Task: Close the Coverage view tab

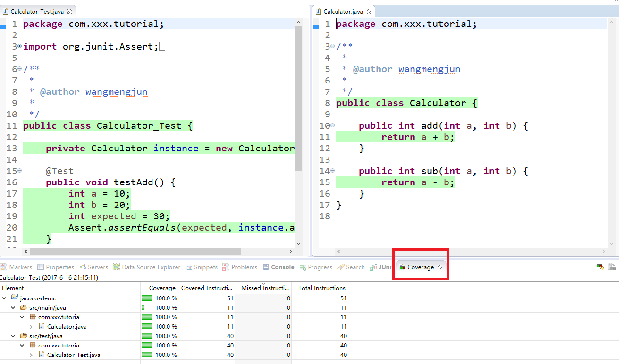Action: (439, 267)
